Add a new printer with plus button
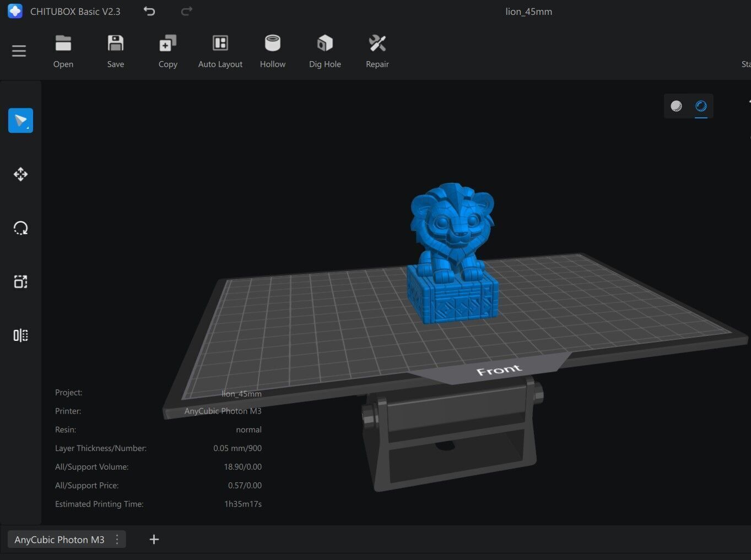Screen dimensions: 751x560 pos(154,540)
